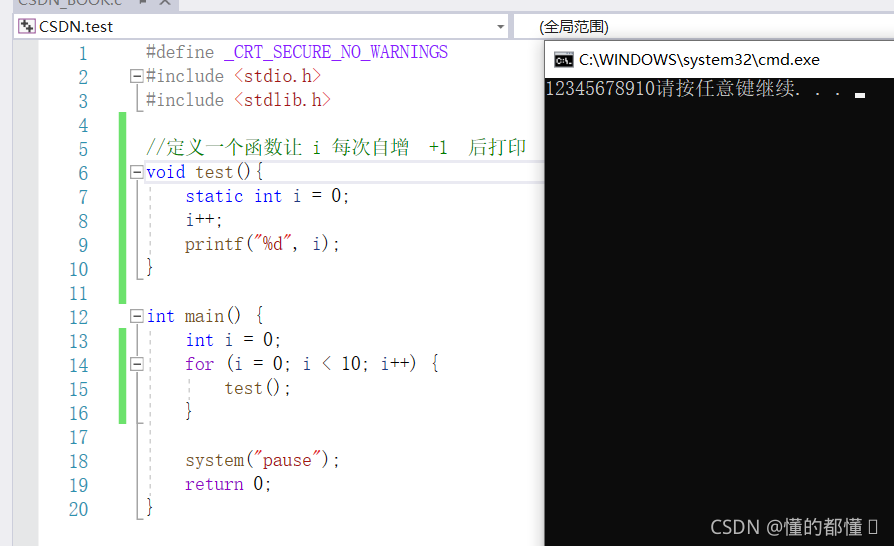Viewport: 894px width, 546px height.
Task: Select the cmd.exe console title bar
Action: click(x=720, y=59)
